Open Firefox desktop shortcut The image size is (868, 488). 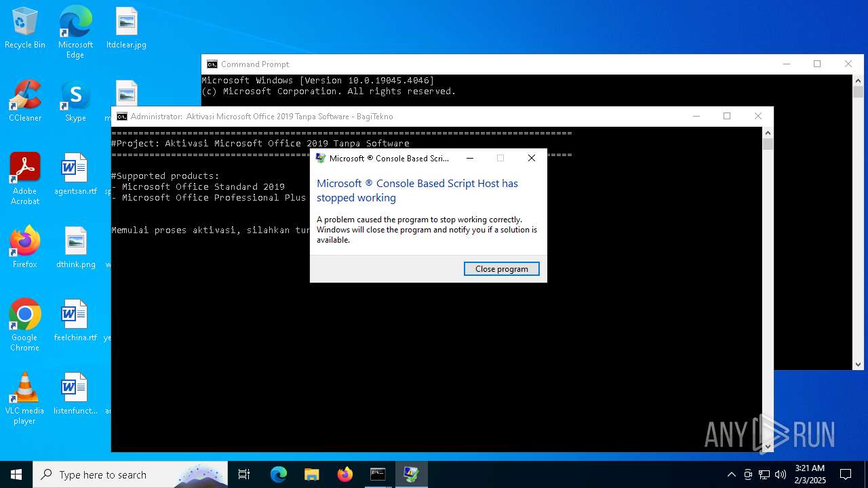tap(25, 248)
